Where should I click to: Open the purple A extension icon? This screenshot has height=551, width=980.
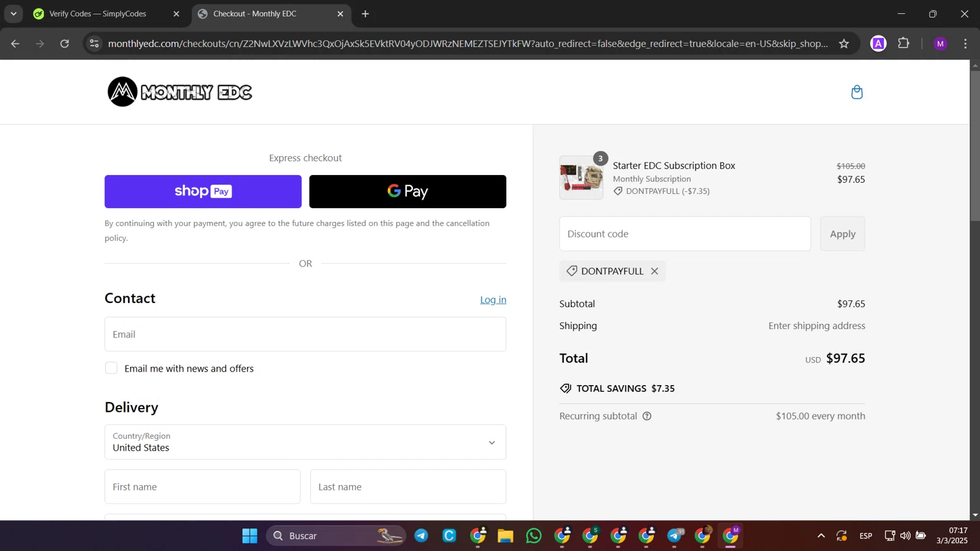tap(878, 44)
